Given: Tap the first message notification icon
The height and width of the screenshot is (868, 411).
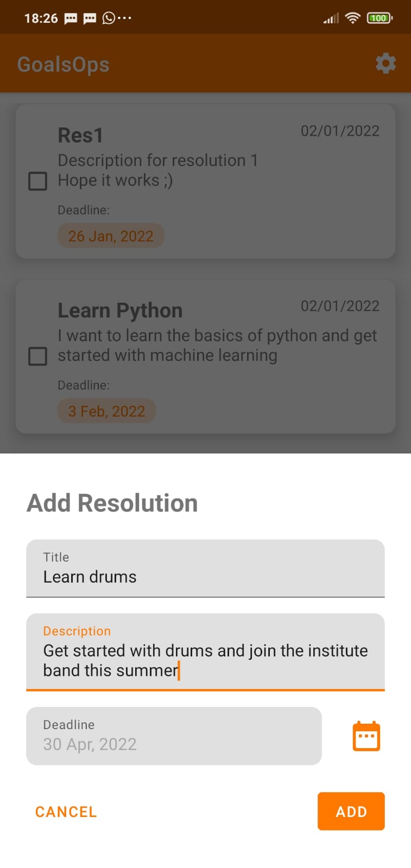Looking at the screenshot, I should (71, 18).
